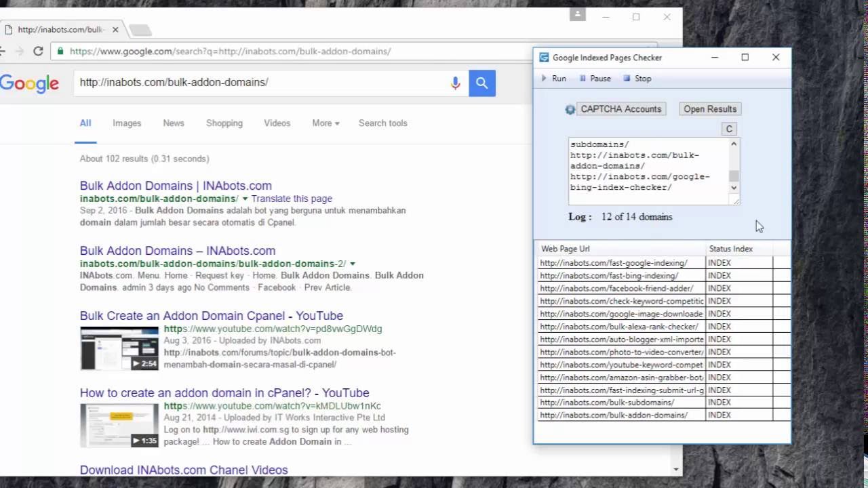Switch to the Videos search tab
The width and height of the screenshot is (868, 488).
tap(277, 123)
